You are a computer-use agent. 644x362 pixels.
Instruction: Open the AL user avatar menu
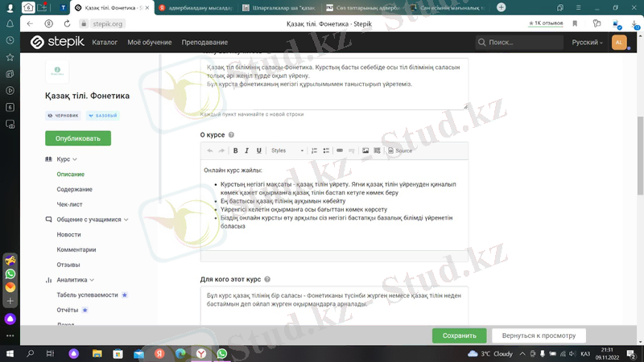(x=619, y=43)
